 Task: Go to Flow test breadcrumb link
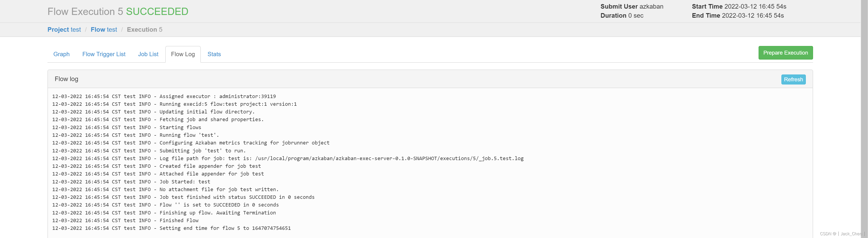104,30
